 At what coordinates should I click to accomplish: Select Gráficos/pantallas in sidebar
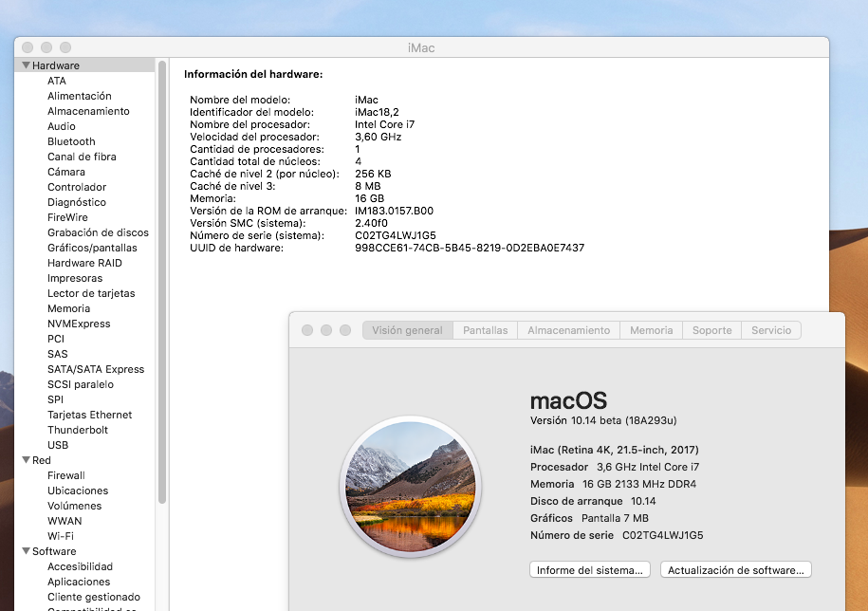point(92,248)
